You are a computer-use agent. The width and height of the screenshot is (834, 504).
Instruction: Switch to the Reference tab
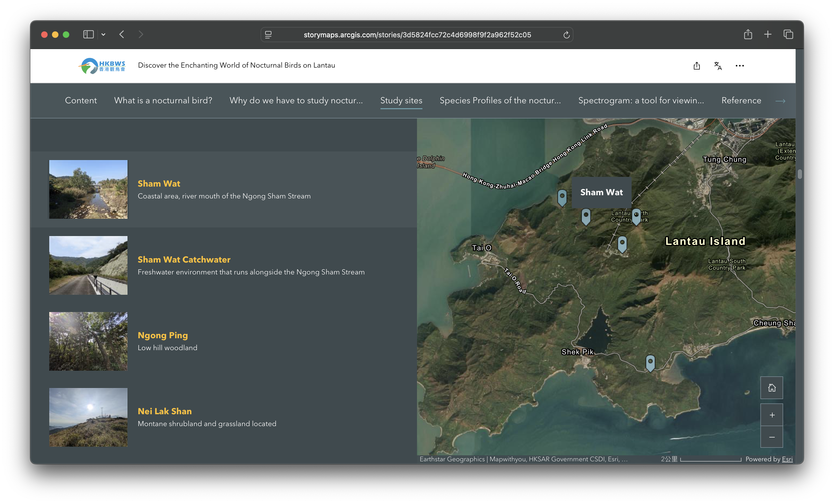click(741, 101)
